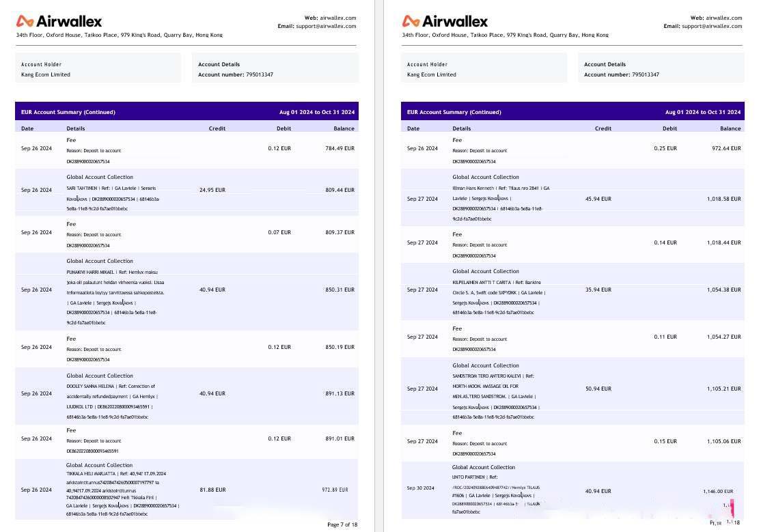This screenshot has width=759, height=532.
Task: Click the Page 7 of 18 footer
Action: [x=342, y=524]
